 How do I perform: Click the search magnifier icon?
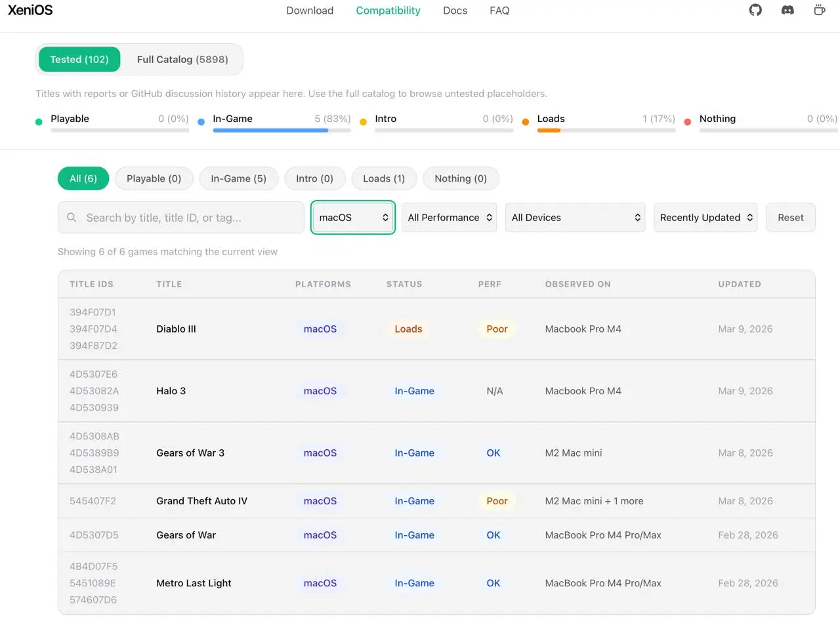pyautogui.click(x=72, y=218)
